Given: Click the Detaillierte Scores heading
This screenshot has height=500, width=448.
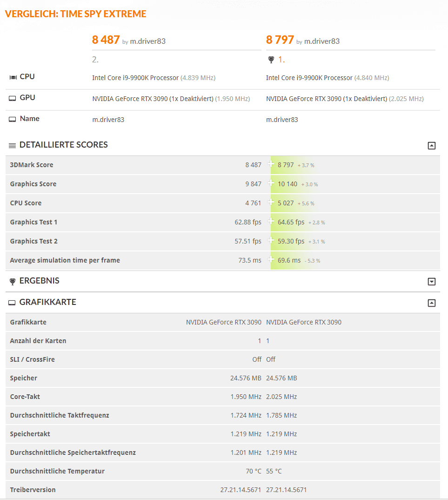Looking at the screenshot, I should [x=64, y=145].
